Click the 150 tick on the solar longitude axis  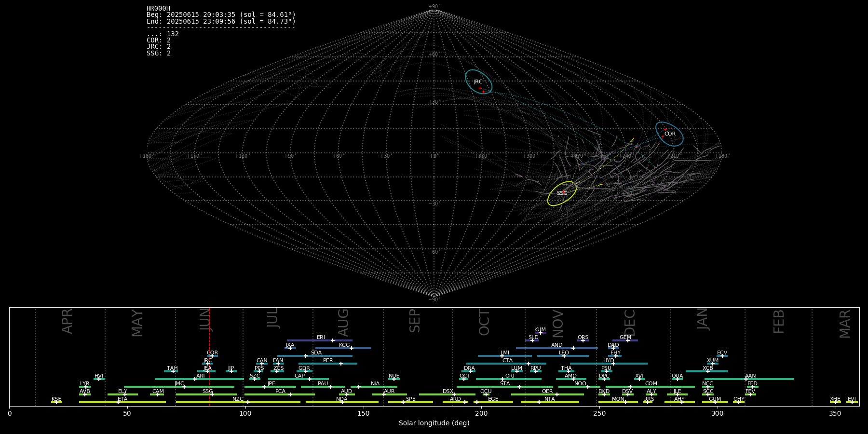364,413
